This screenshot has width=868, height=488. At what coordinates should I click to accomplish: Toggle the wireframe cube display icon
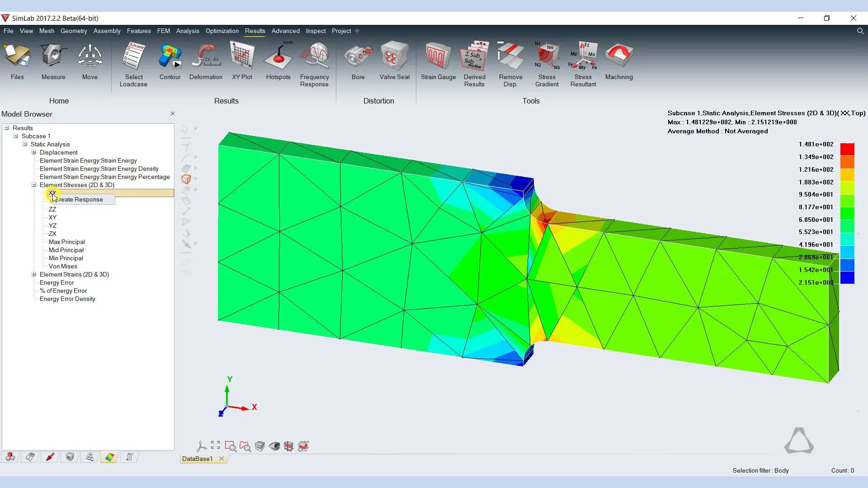click(x=259, y=446)
